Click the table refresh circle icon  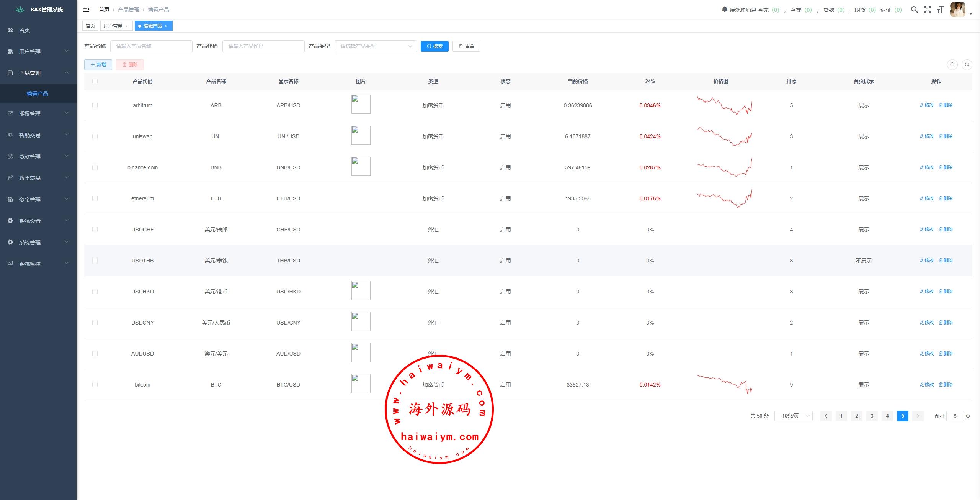click(967, 65)
